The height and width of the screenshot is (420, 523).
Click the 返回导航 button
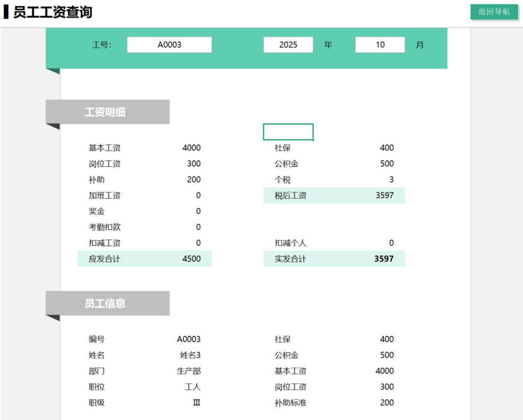(x=494, y=12)
